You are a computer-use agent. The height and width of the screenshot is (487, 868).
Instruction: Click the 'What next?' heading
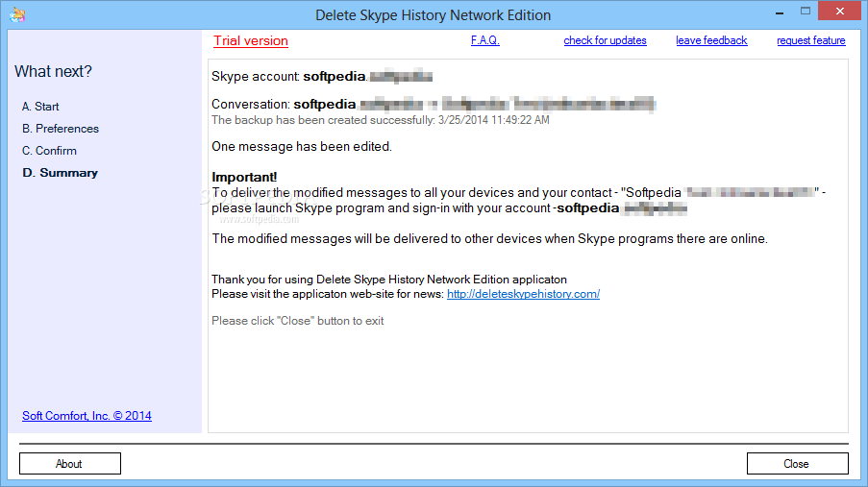(x=53, y=71)
